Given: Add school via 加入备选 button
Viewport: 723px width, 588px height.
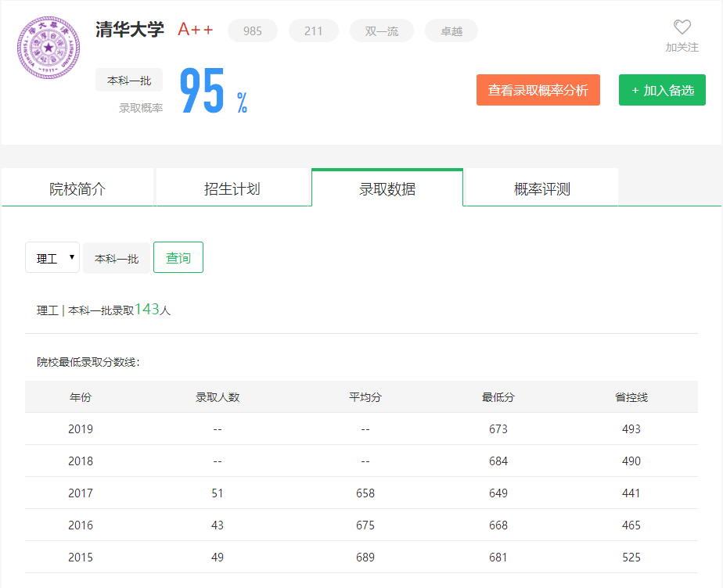Looking at the screenshot, I should pyautogui.click(x=662, y=90).
